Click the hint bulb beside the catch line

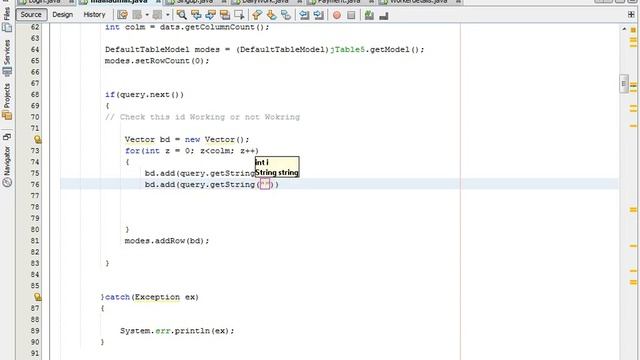click(38, 297)
